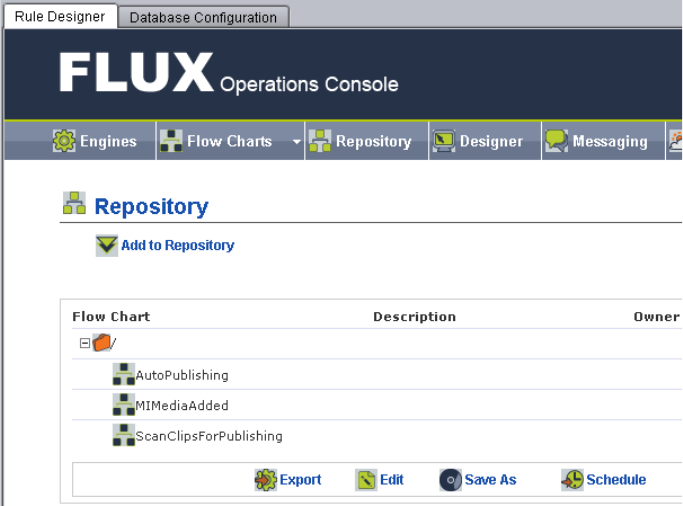Click the Designer monitor icon

pos(444,141)
